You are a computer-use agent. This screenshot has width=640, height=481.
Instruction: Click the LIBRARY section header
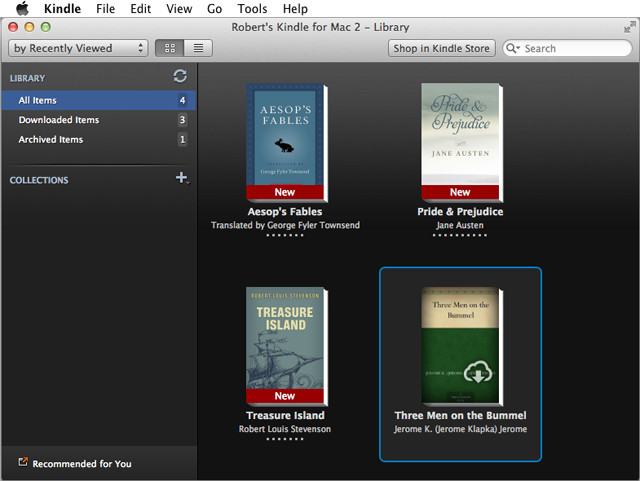point(27,78)
